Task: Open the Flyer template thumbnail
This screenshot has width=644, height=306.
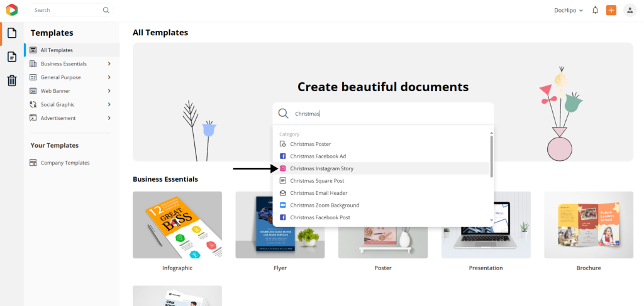Action: tap(280, 225)
